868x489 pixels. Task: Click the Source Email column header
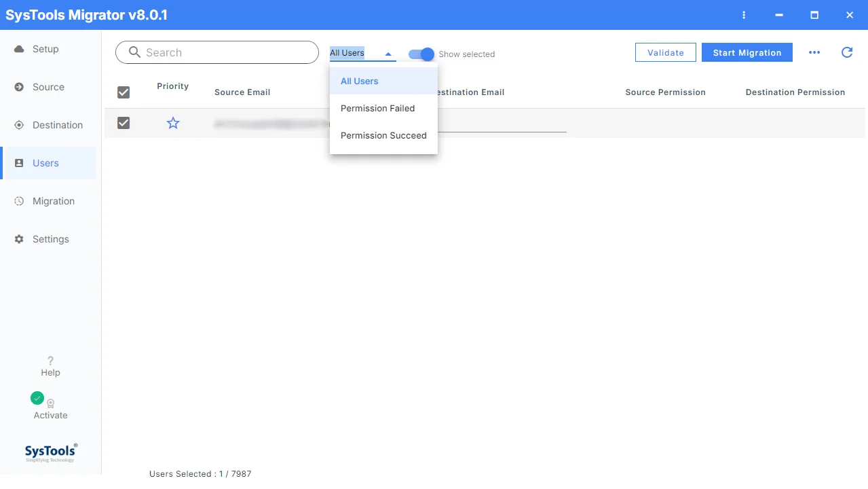tap(242, 92)
